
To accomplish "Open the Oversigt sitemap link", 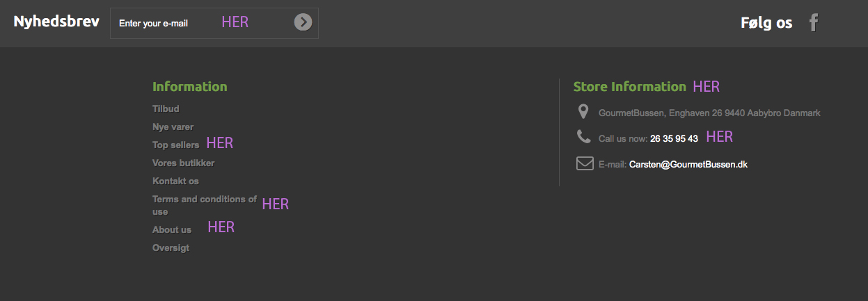I will 171,248.
